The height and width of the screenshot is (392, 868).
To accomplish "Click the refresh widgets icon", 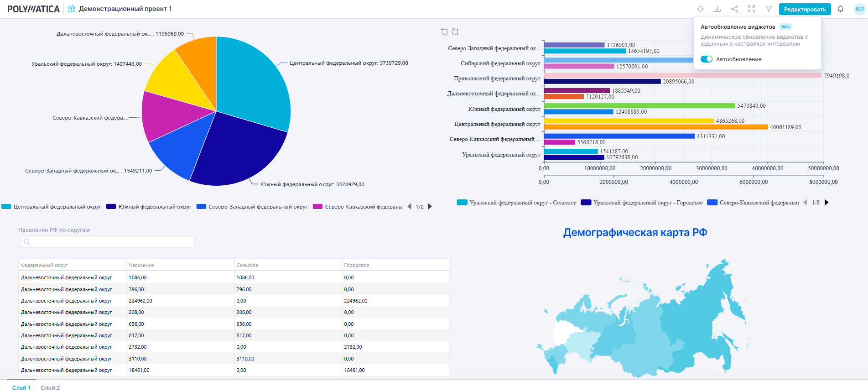I will pos(700,9).
